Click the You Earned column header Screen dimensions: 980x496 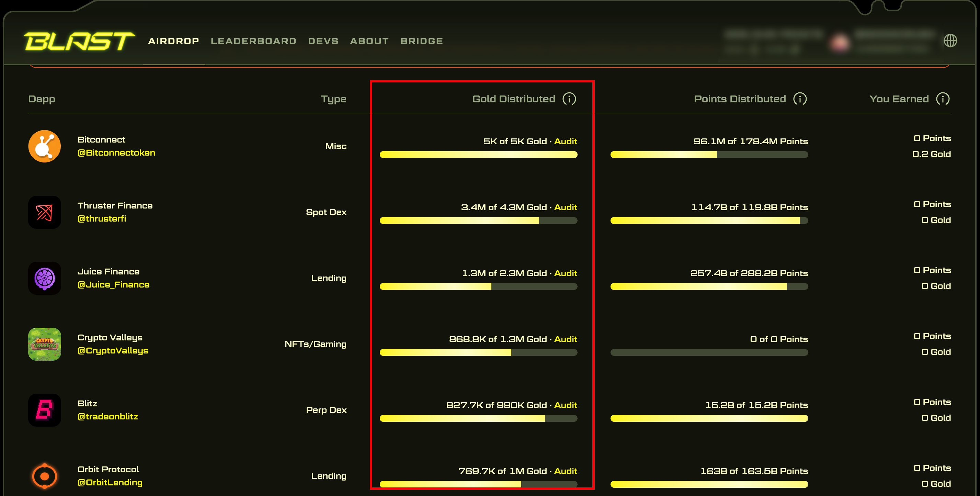[899, 99]
